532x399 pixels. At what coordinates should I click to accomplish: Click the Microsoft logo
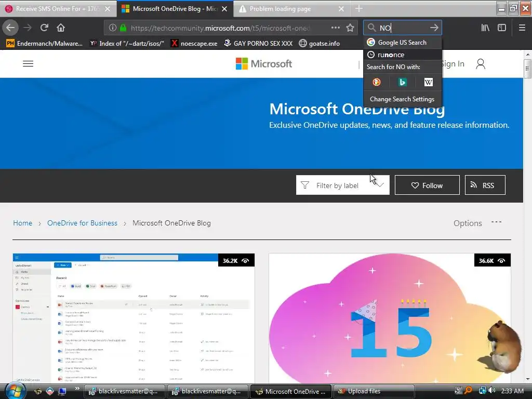263,64
